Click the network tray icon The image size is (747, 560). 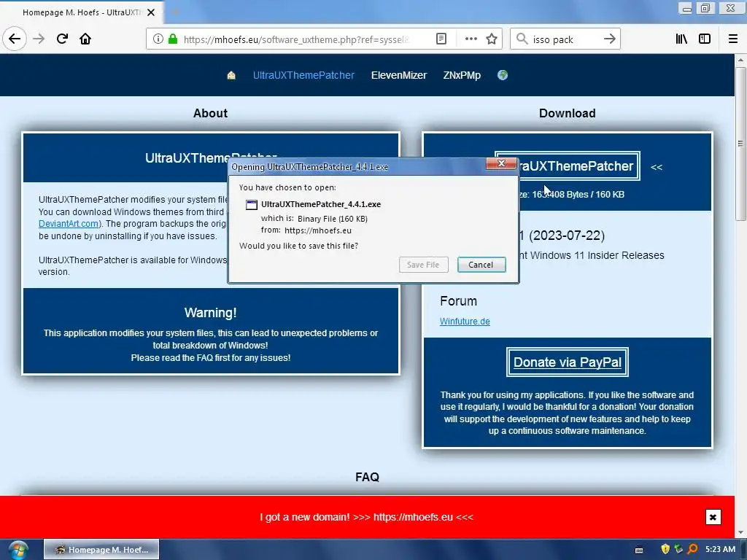pos(679,550)
